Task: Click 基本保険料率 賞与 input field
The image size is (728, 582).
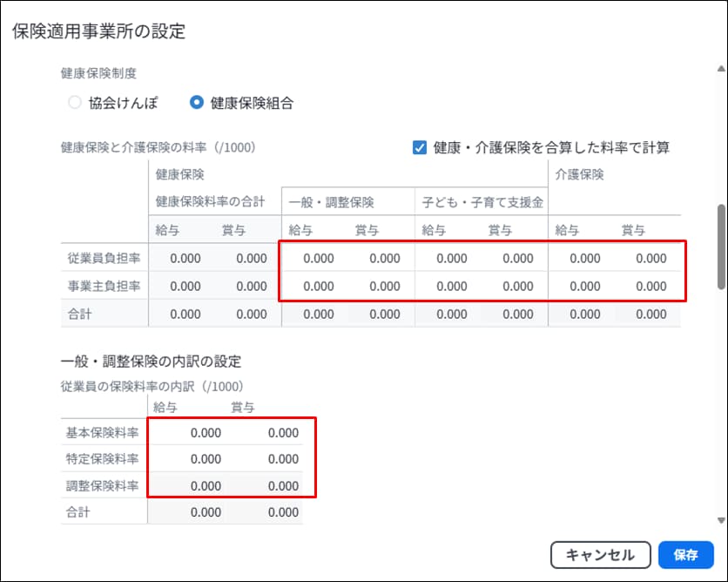Action: (x=270, y=432)
